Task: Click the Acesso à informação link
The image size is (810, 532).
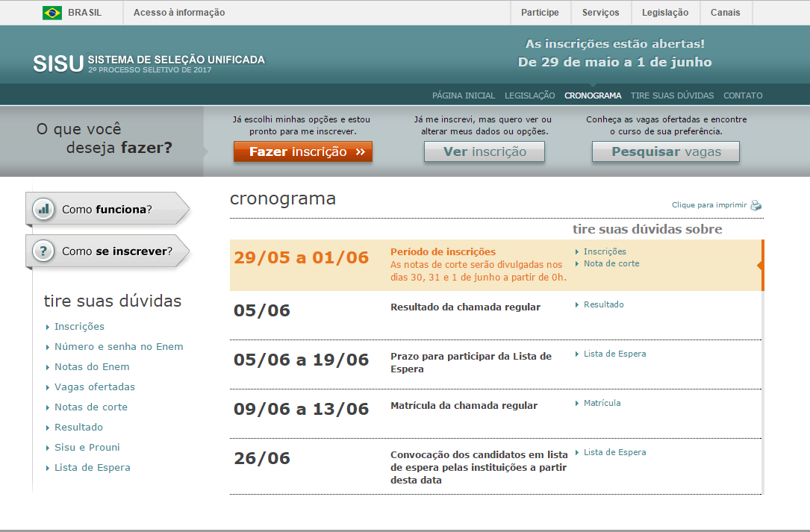Action: coord(179,13)
